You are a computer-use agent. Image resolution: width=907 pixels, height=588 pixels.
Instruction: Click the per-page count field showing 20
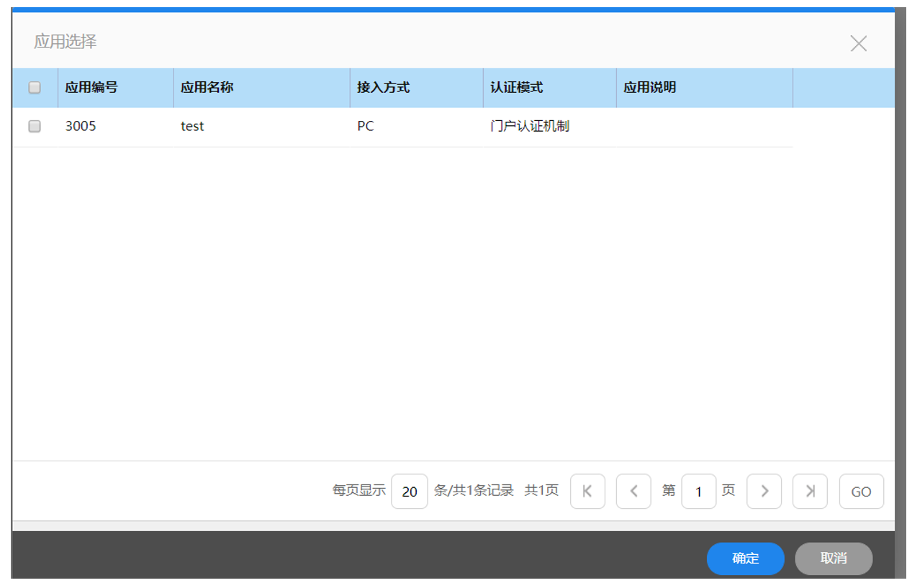pos(410,492)
